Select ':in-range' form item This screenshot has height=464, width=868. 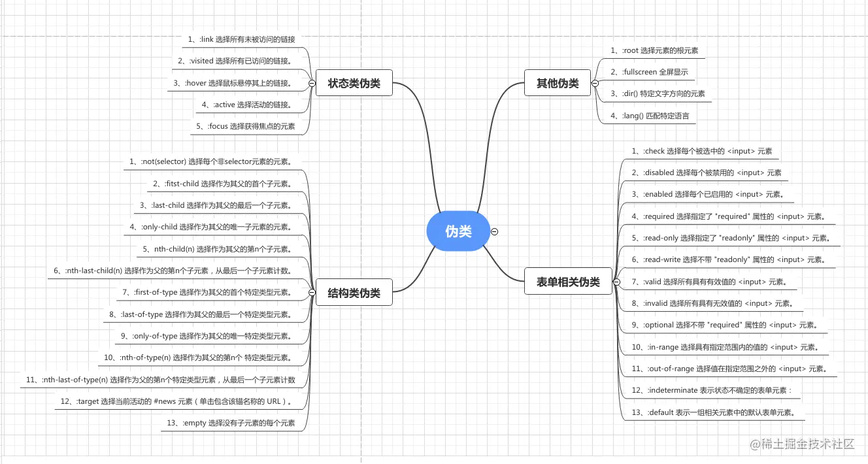725,347
